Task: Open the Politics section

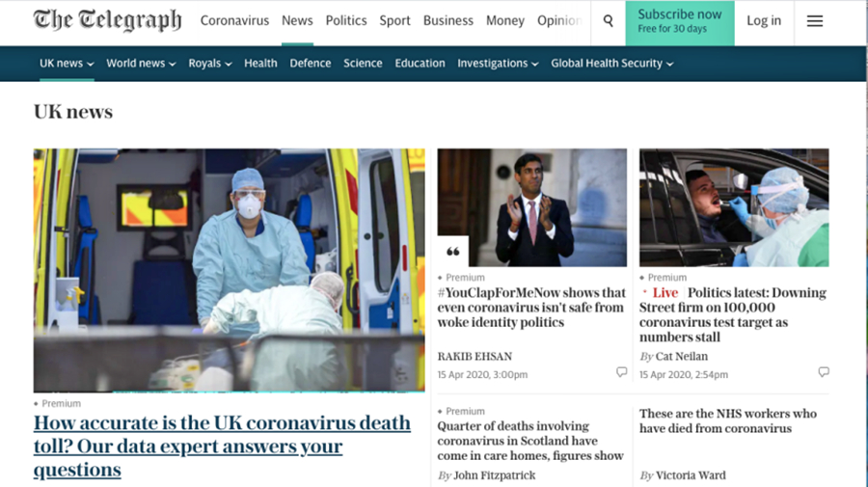Action: [346, 20]
